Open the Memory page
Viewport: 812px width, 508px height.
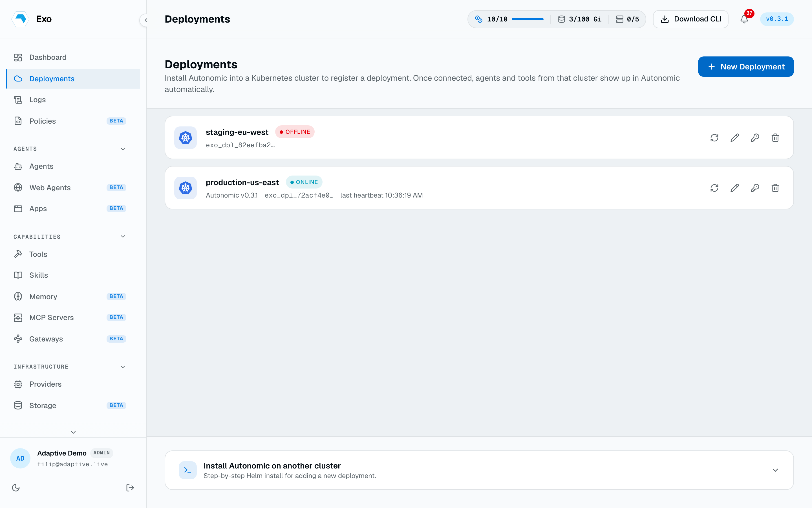pyautogui.click(x=73, y=296)
